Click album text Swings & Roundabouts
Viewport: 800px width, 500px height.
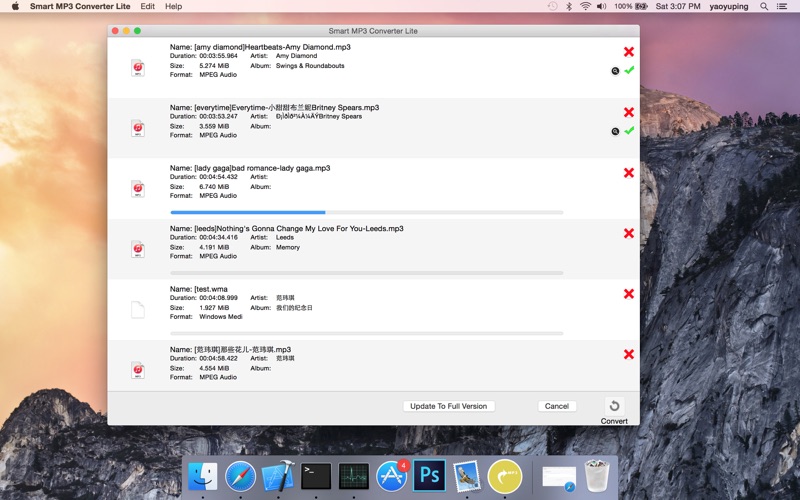[310, 66]
